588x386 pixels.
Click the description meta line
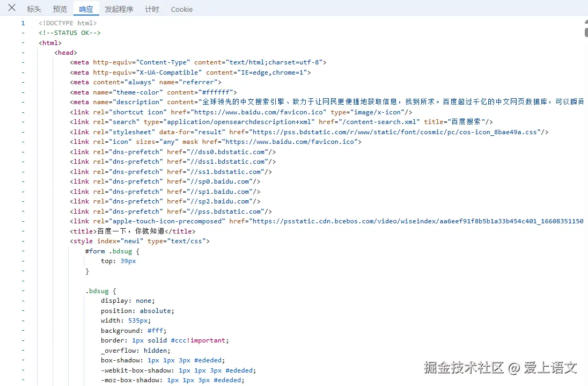[327, 102]
